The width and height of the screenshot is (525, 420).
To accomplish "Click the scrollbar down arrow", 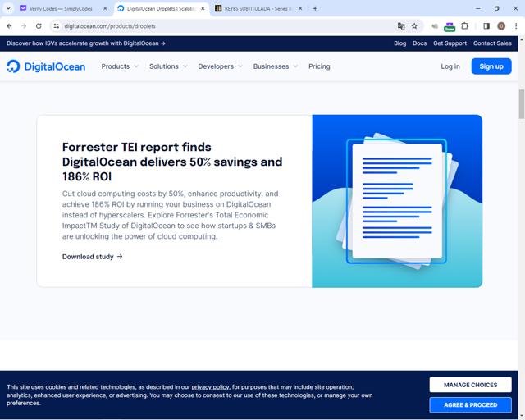I will [522, 416].
